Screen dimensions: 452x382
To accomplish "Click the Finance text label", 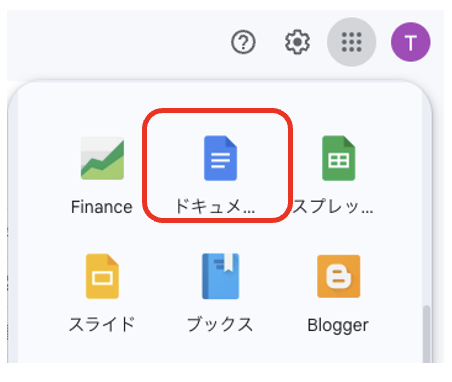I will pos(102,207).
